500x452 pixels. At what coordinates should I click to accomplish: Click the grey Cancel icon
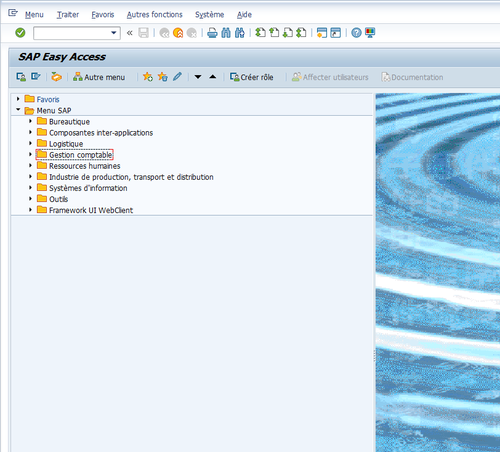click(192, 33)
